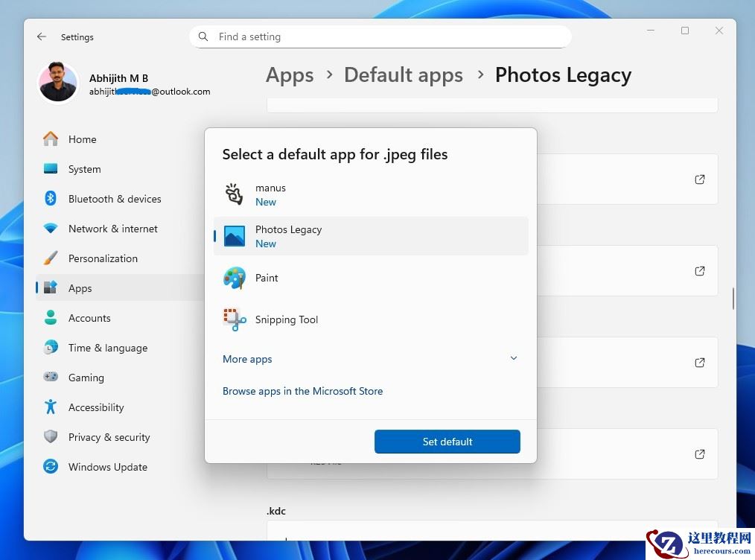
Task: Select the manus app icon
Action: click(235, 194)
